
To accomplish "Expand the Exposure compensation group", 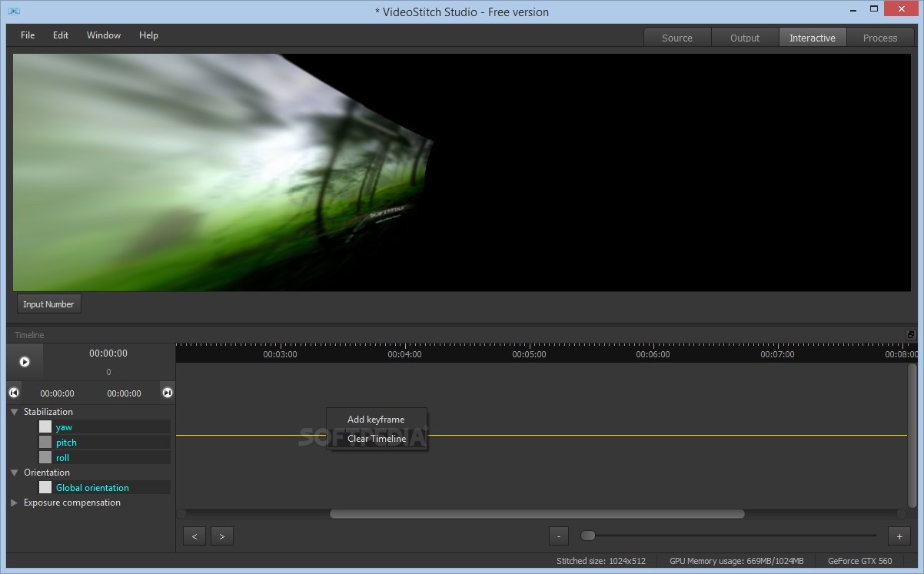I will click(x=14, y=503).
